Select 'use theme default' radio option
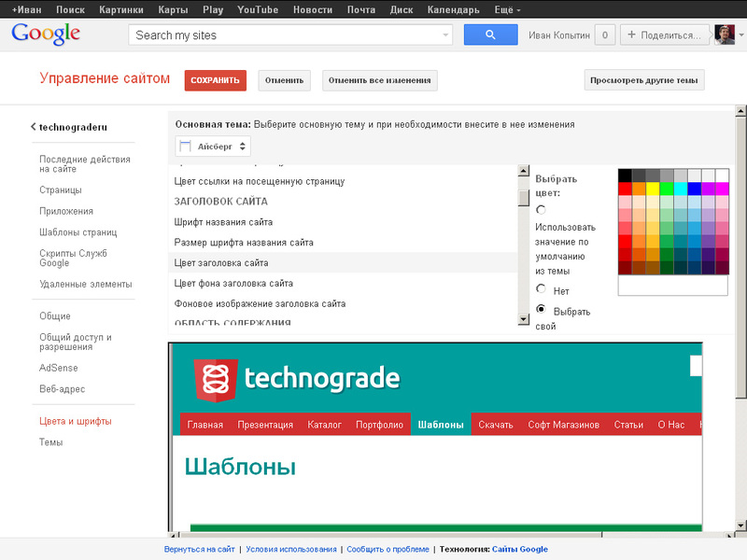This screenshot has width=747, height=560. pyautogui.click(x=541, y=209)
